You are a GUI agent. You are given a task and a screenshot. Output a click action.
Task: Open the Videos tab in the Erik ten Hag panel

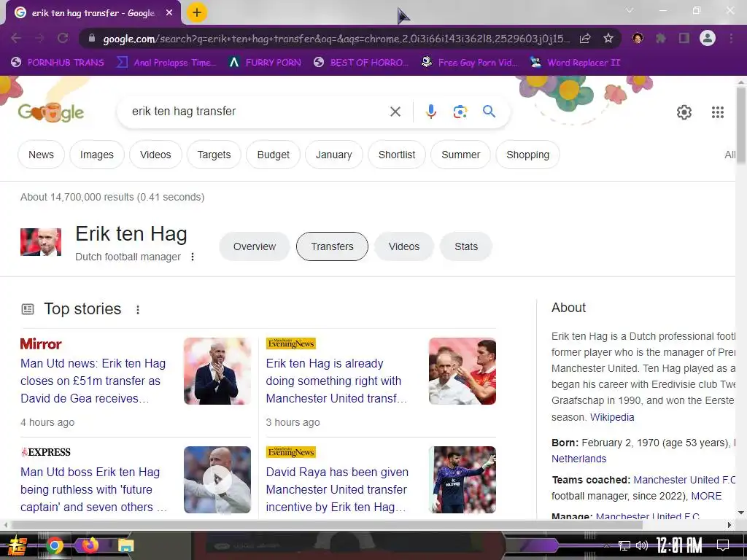tap(404, 246)
